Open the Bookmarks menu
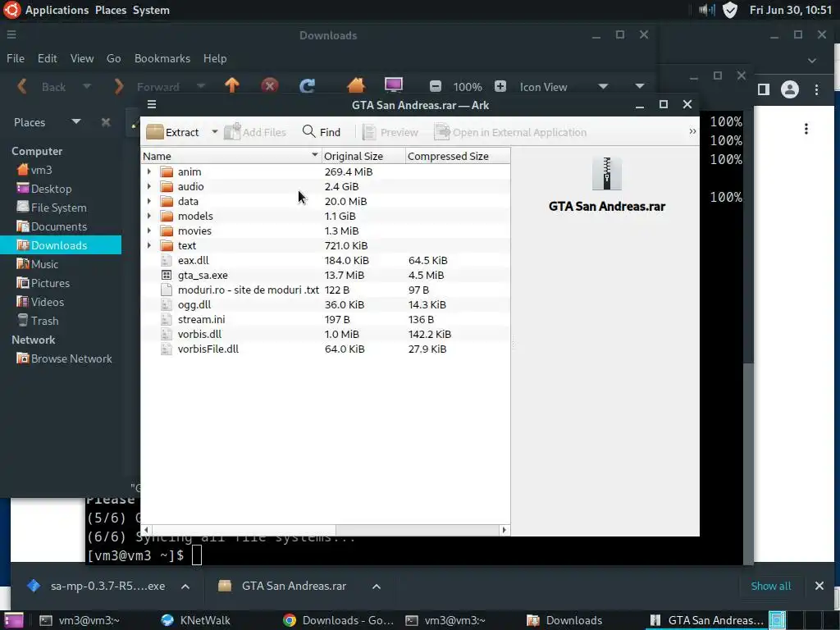The height and width of the screenshot is (630, 840). click(x=162, y=58)
